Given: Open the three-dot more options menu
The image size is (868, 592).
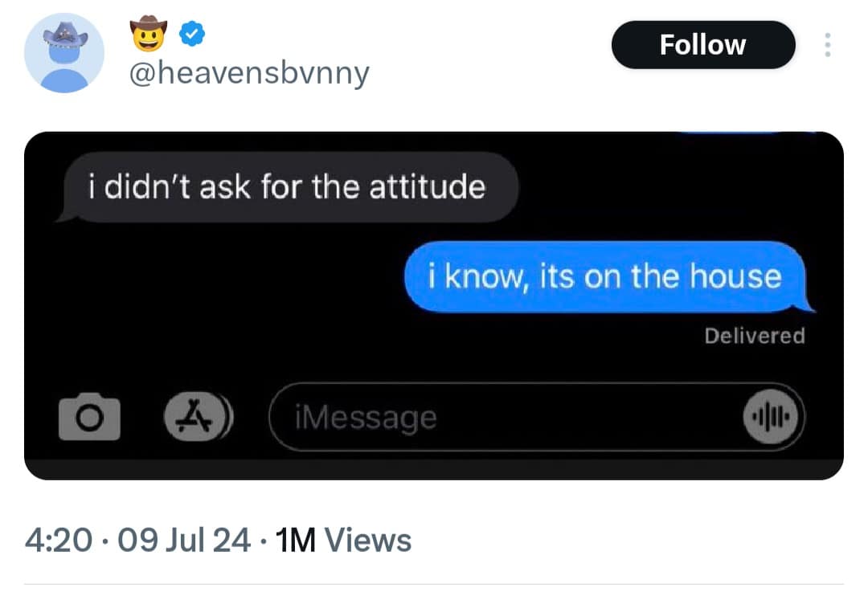Looking at the screenshot, I should click(x=826, y=45).
